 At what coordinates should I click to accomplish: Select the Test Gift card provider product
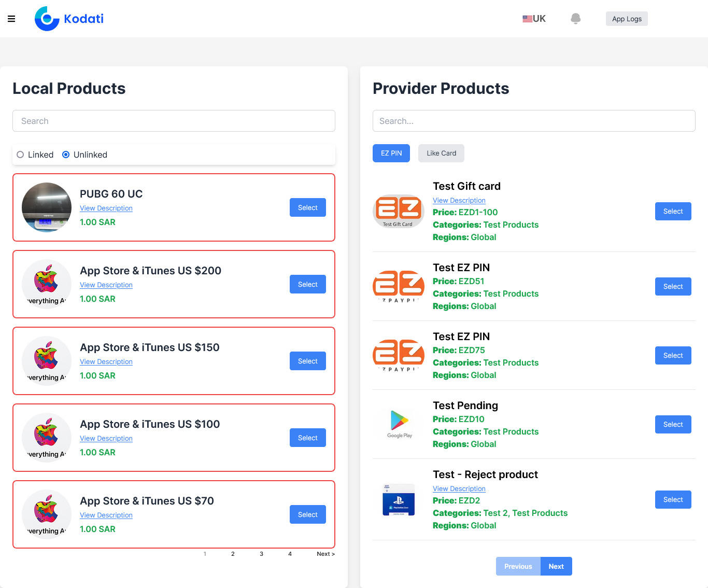pyautogui.click(x=673, y=211)
